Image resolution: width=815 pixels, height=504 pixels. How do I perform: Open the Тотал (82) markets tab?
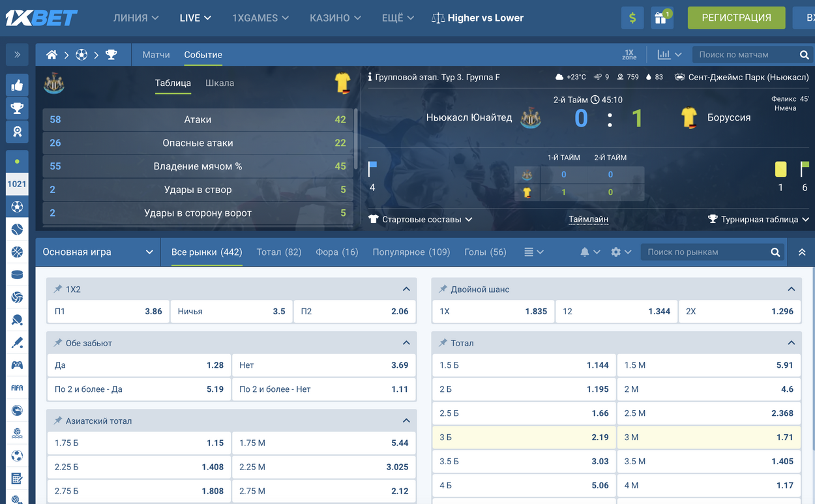278,252
